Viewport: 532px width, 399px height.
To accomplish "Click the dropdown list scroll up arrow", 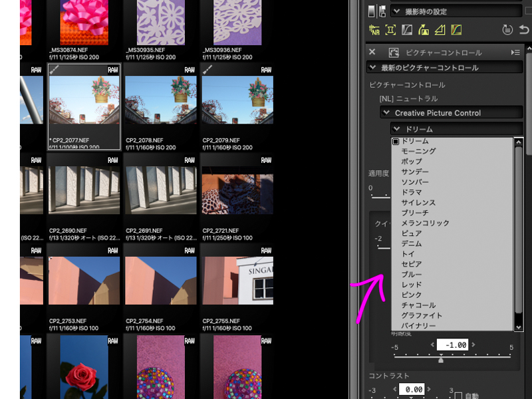I will pyautogui.click(x=519, y=142).
